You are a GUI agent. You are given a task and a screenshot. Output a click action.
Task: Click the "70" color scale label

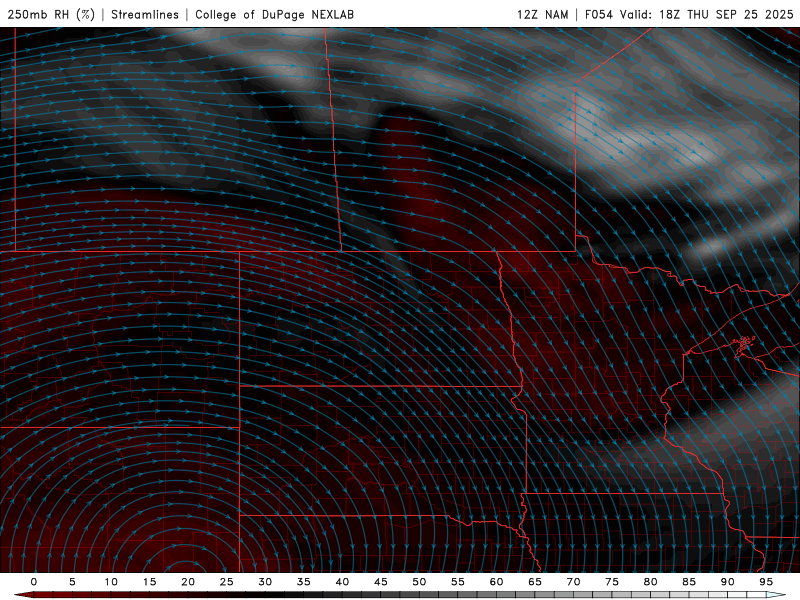[573, 582]
